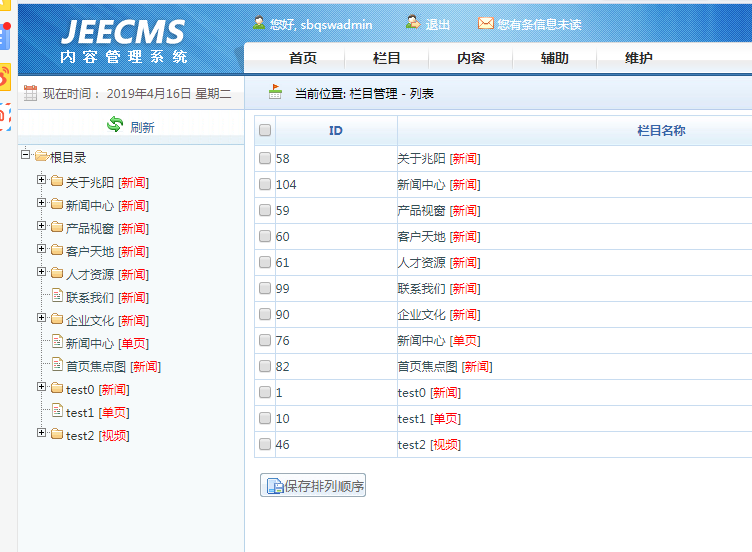
Task: Open the 辅助 tab
Action: tap(554, 58)
